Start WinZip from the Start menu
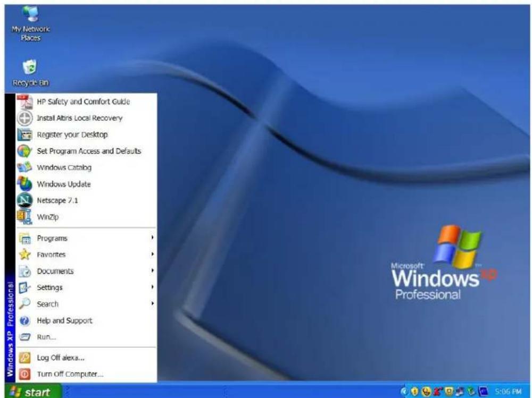532x398 pixels. 86,217
